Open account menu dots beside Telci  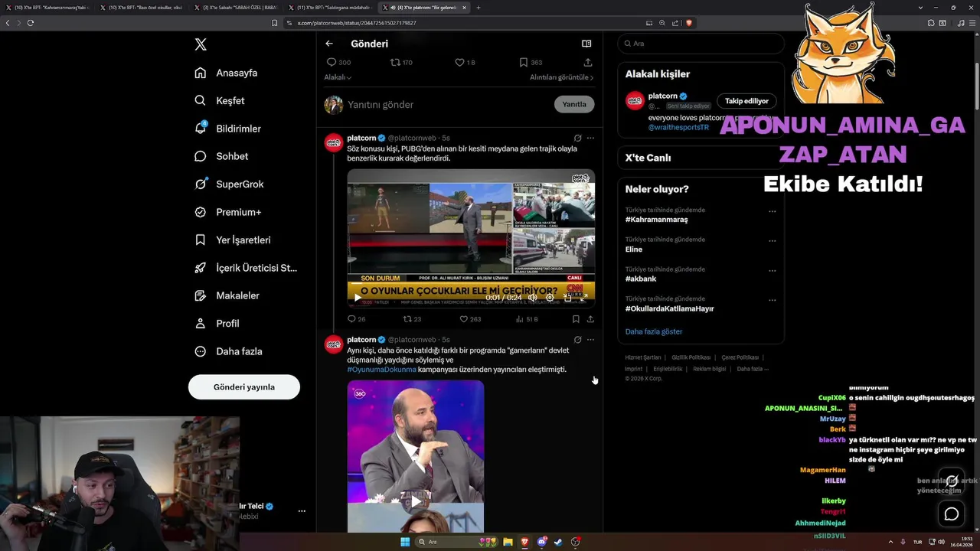pos(302,510)
